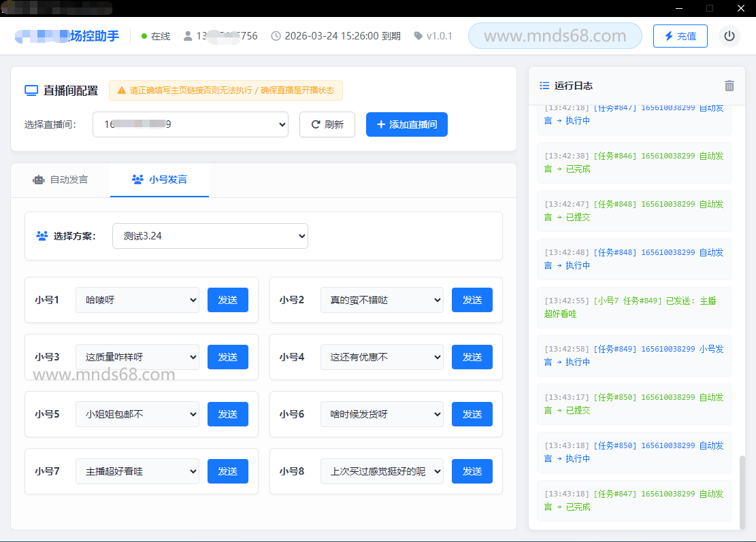Send the 小号7 message 主播超好看哇
The height and width of the screenshot is (542, 756).
pyautogui.click(x=227, y=471)
